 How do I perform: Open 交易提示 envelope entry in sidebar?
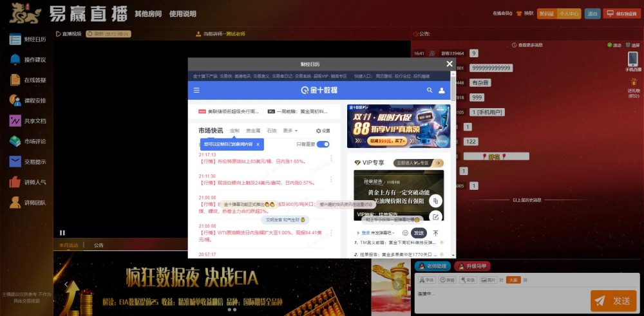[28, 162]
